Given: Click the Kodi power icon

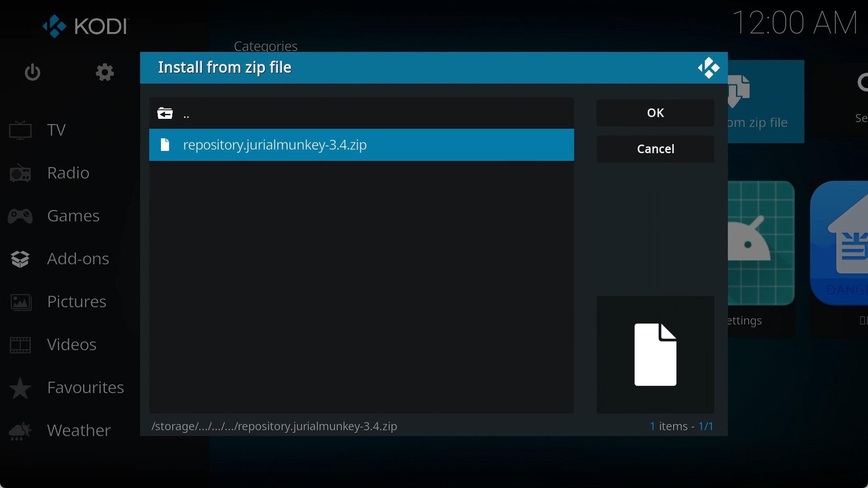Looking at the screenshot, I should 33,73.
